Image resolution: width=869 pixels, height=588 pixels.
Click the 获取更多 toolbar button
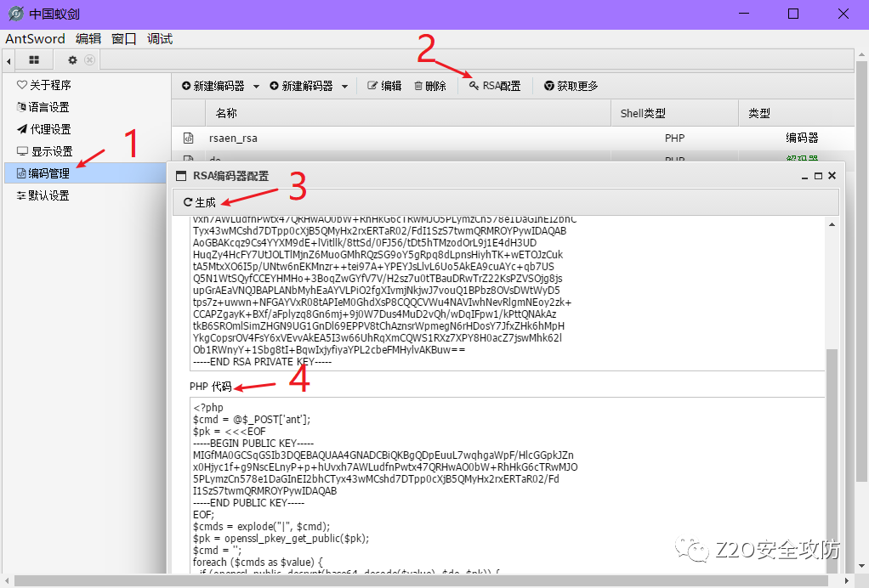pos(571,86)
